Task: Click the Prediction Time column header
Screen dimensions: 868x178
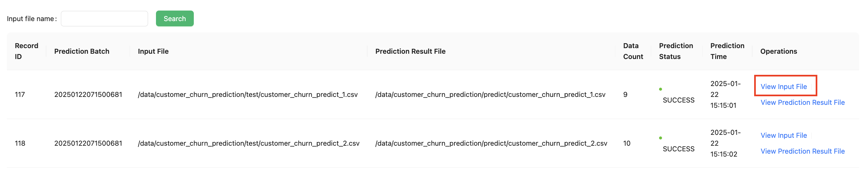Action: point(727,51)
